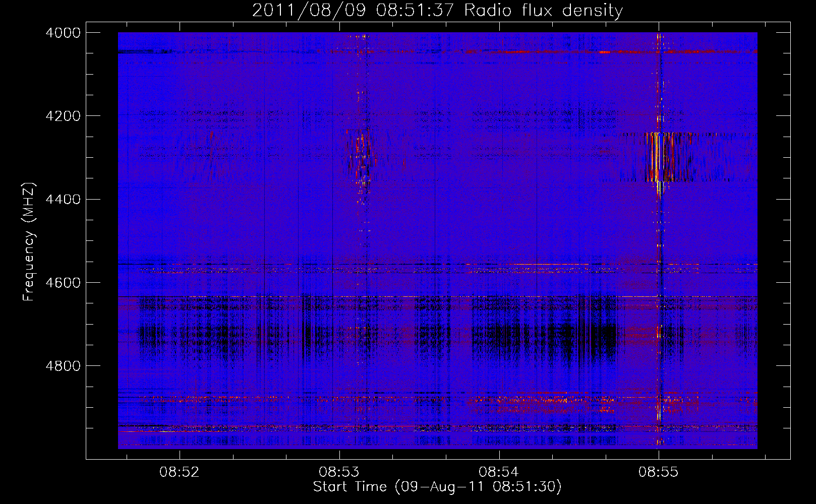Click the 4000 frequency tick label
This screenshot has height=504, width=816.
(x=63, y=33)
